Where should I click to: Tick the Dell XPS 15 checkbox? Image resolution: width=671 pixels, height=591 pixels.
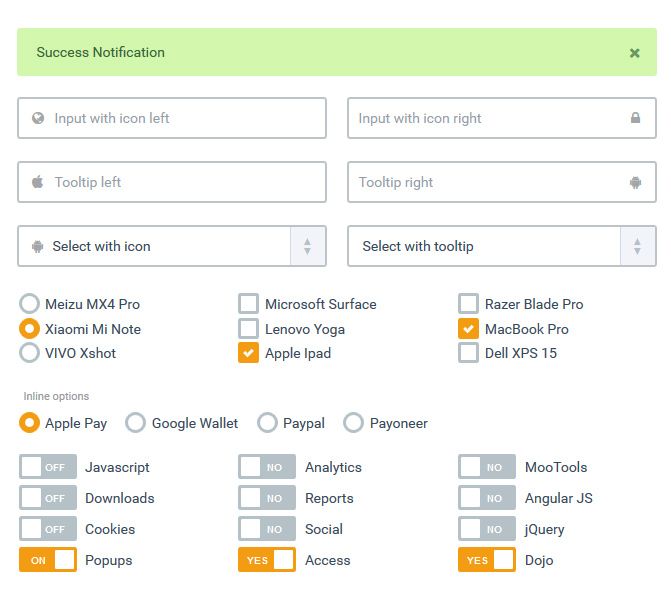468,353
